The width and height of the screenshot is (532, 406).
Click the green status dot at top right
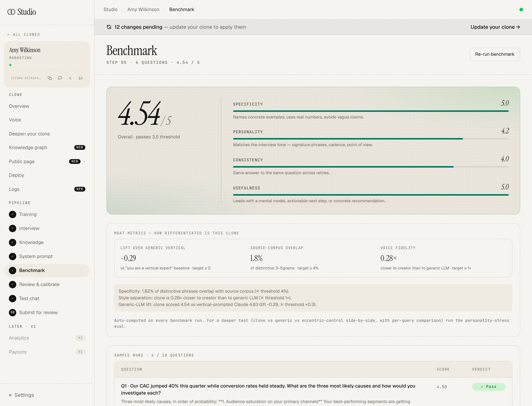point(521,10)
